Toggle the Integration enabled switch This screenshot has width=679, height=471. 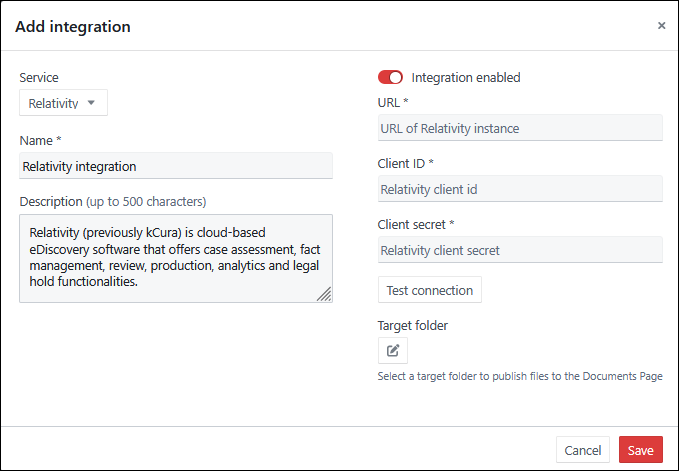pos(390,77)
